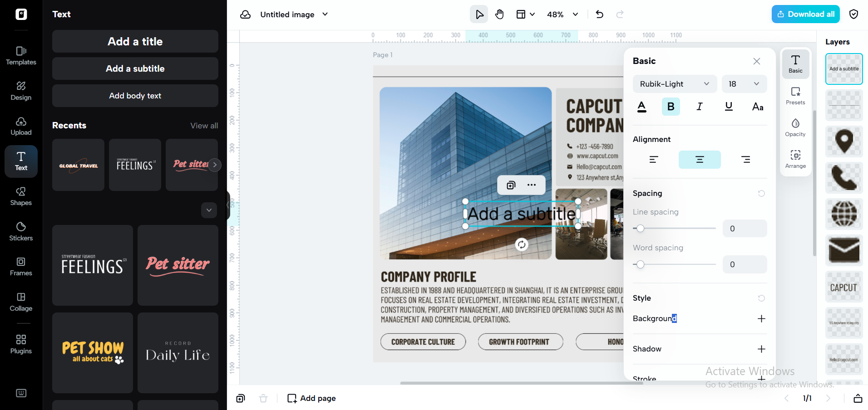Select the Text tool in the left sidebar
The width and height of the screenshot is (868, 410).
(x=21, y=161)
